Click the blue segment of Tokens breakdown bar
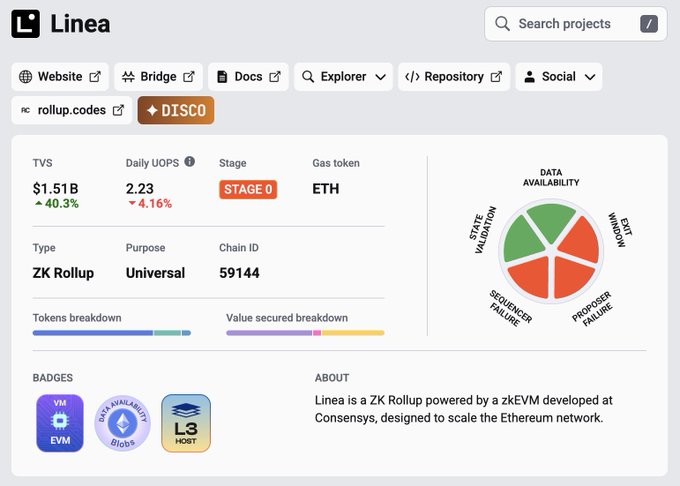The width and height of the screenshot is (680, 486). click(93, 333)
